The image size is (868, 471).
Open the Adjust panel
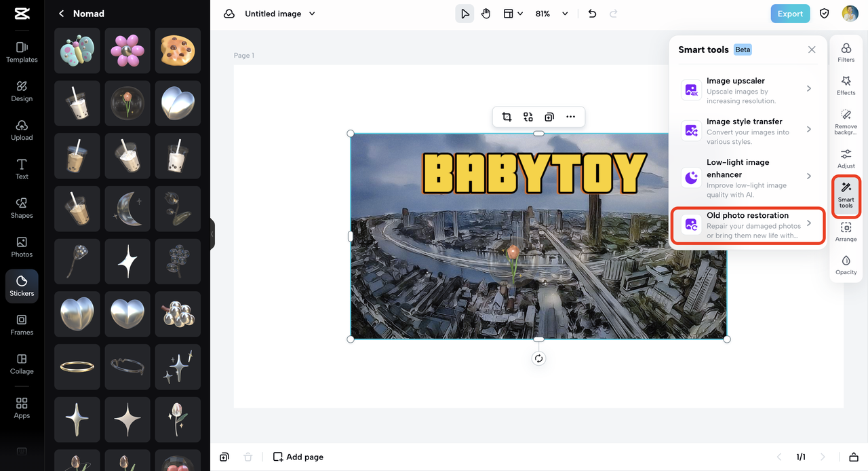pos(846,159)
